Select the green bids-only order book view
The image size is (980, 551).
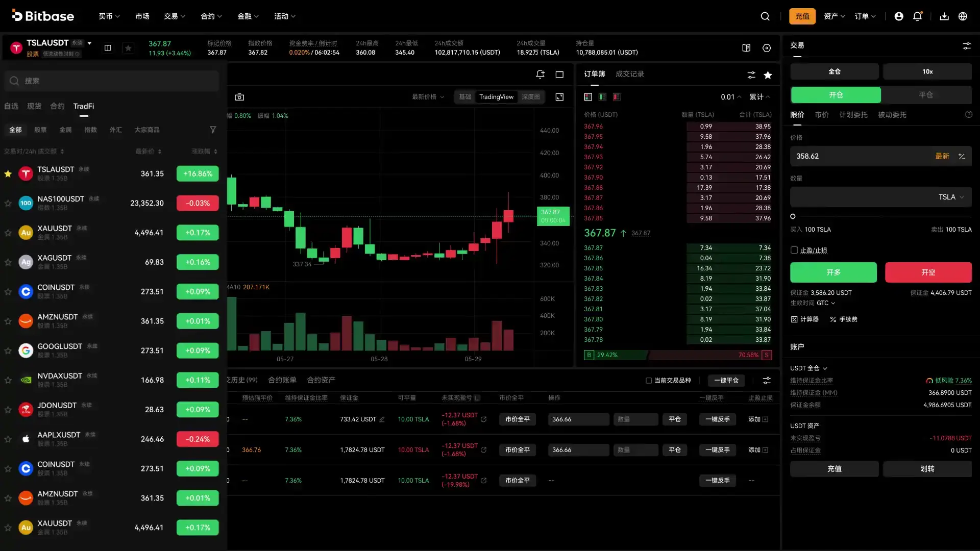[x=602, y=97]
